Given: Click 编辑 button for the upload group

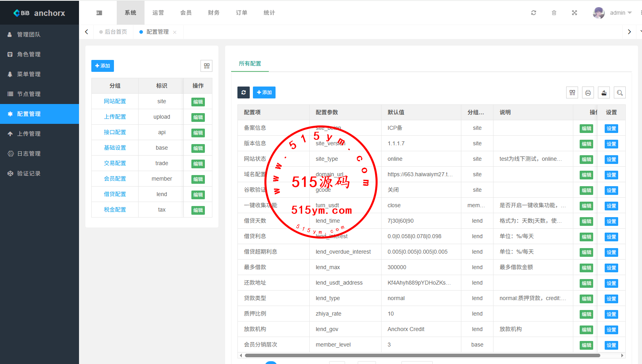Looking at the screenshot, I should [x=198, y=117].
